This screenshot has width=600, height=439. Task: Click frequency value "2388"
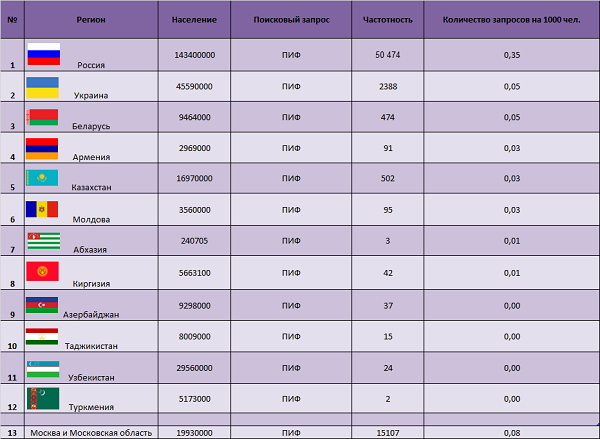[388, 86]
